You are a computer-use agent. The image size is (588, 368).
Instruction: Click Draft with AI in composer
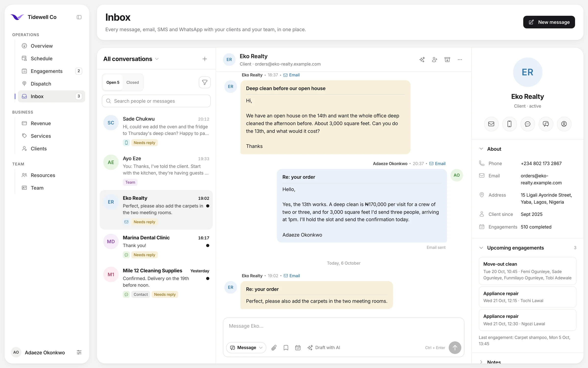324,348
